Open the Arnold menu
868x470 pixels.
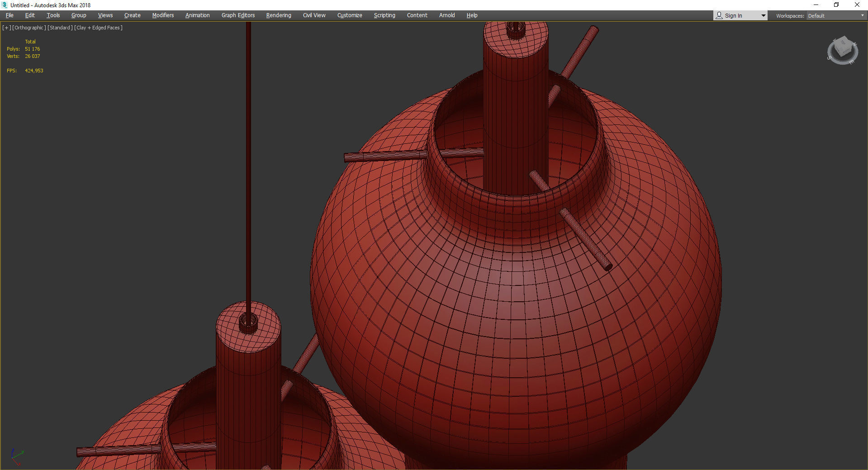(x=447, y=15)
